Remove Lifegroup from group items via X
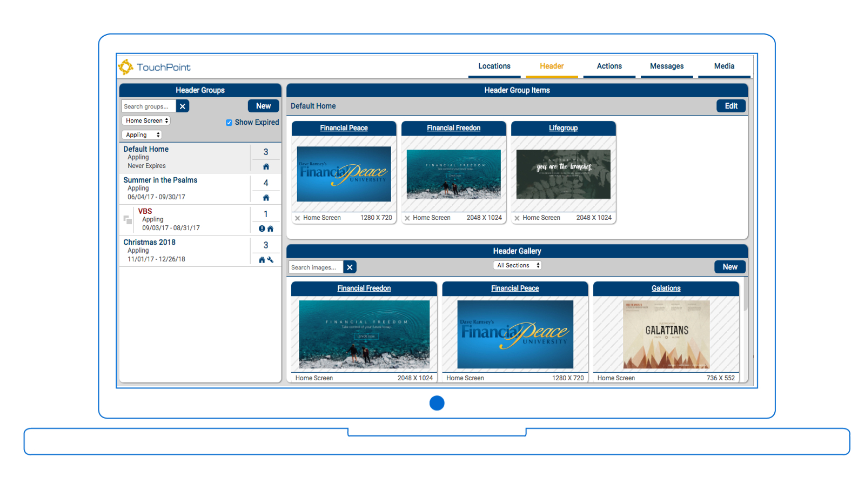Viewport: 858px width, 504px height. pyautogui.click(x=517, y=218)
